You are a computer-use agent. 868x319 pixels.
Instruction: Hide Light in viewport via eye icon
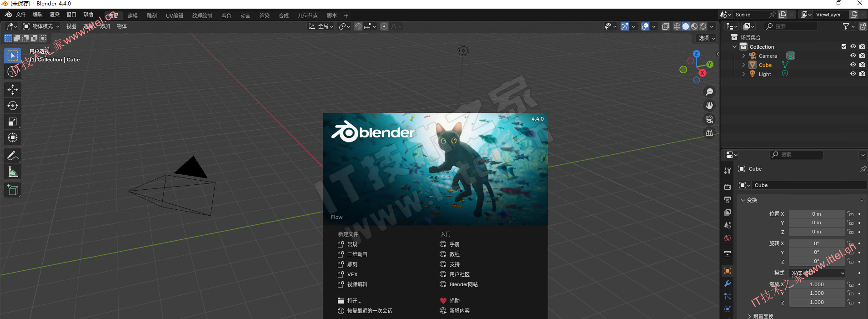point(853,74)
